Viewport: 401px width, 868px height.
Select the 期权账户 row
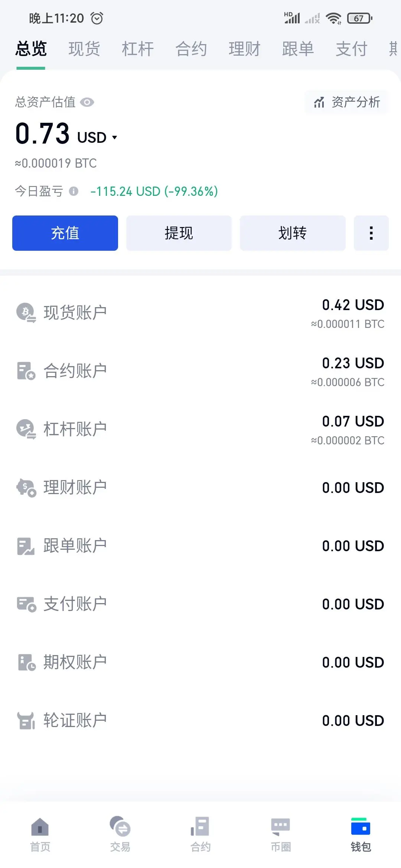point(200,662)
